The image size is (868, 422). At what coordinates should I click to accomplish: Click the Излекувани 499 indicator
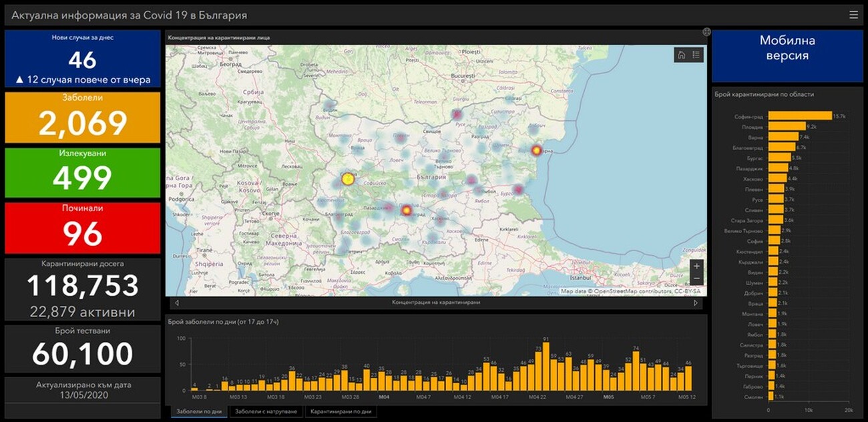tap(83, 172)
